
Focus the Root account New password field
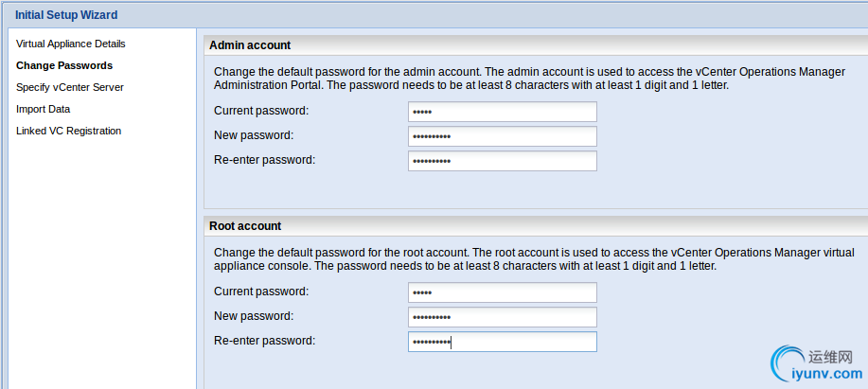(x=503, y=317)
